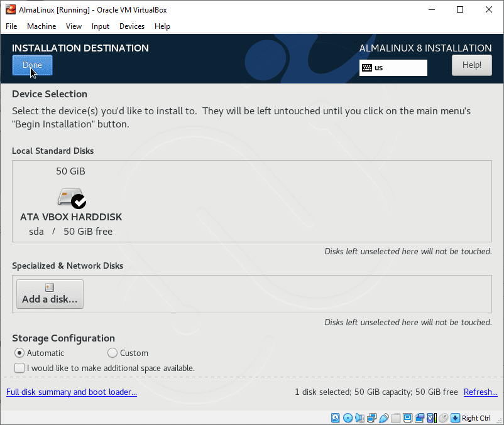
Task: Click the shared folders icon in status bar
Action: click(x=396, y=417)
